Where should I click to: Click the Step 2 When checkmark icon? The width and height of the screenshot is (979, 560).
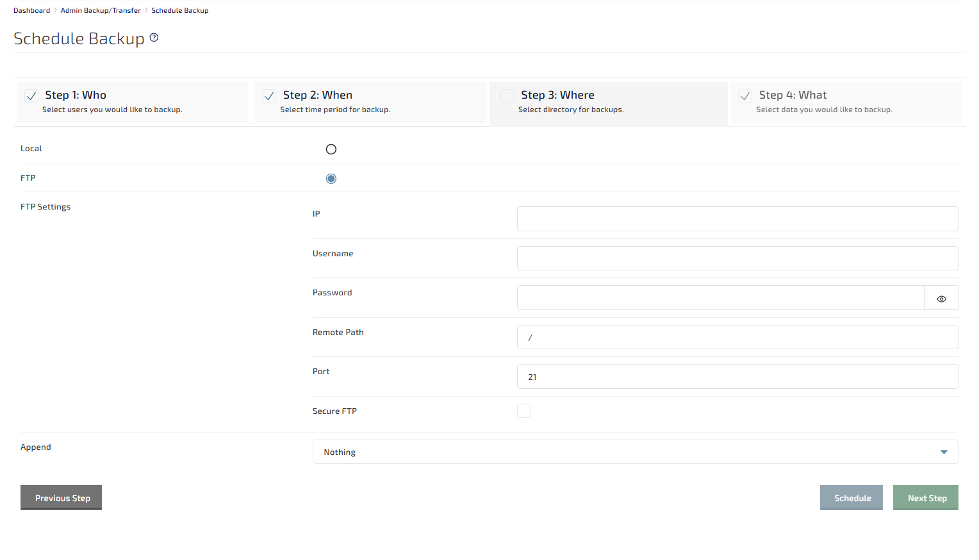click(x=269, y=96)
